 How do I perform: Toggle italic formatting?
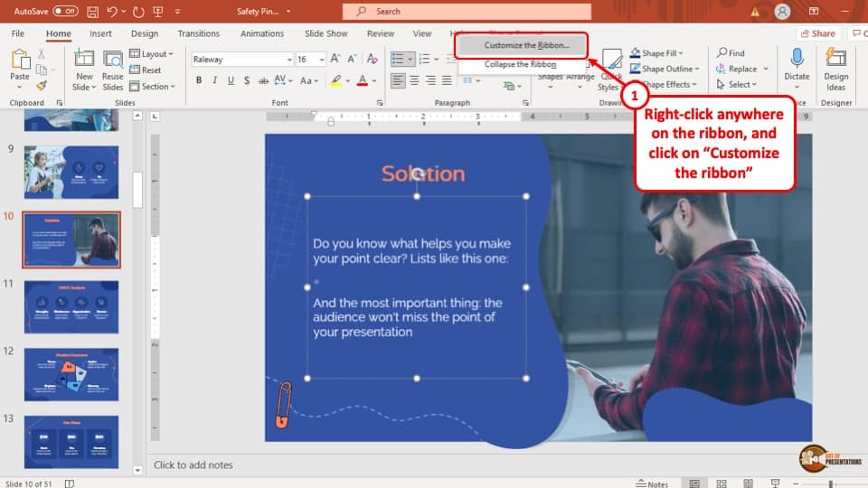215,80
